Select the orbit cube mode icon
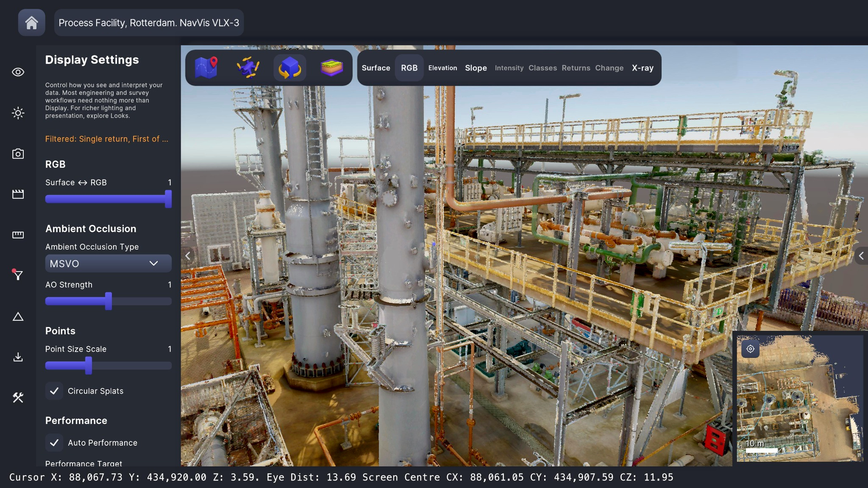The height and width of the screenshot is (488, 868). coord(290,68)
